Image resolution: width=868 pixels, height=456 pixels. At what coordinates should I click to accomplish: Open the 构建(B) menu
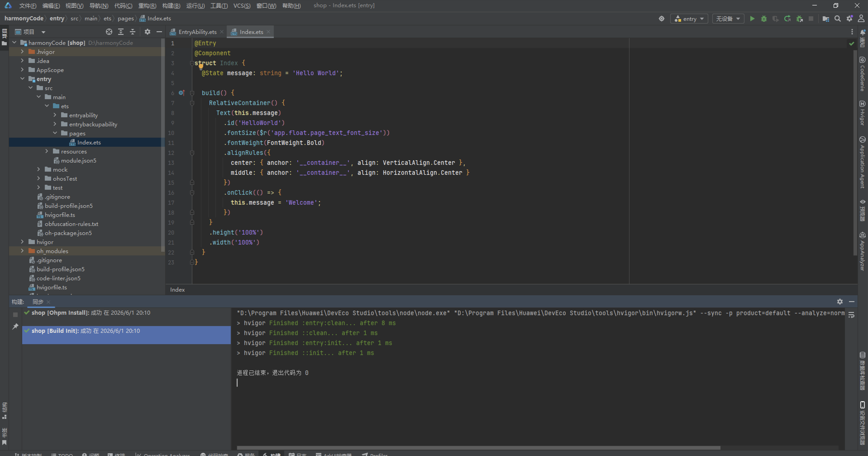171,6
